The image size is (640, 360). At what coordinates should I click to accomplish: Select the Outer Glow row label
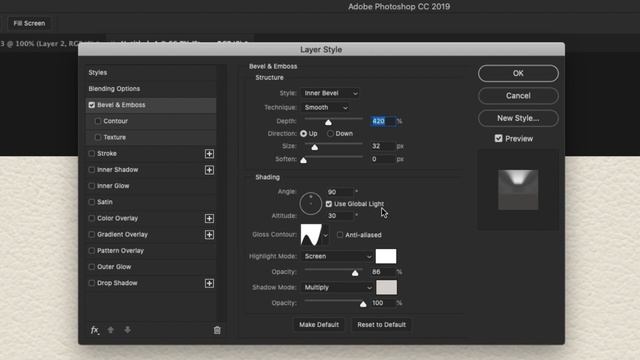[x=114, y=267]
